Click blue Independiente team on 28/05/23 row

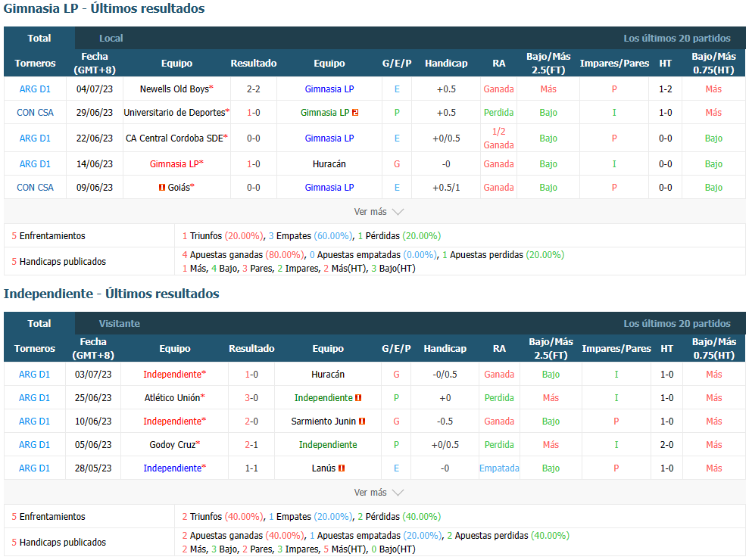[x=173, y=468]
